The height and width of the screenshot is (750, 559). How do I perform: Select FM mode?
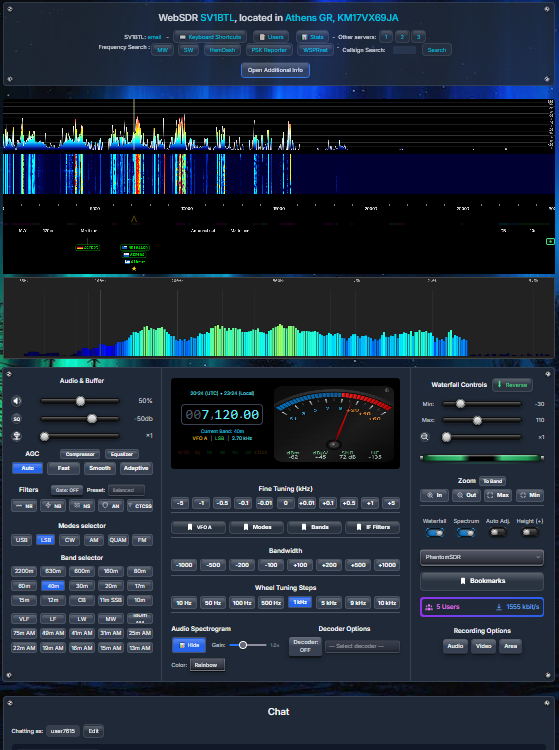pyautogui.click(x=142, y=540)
